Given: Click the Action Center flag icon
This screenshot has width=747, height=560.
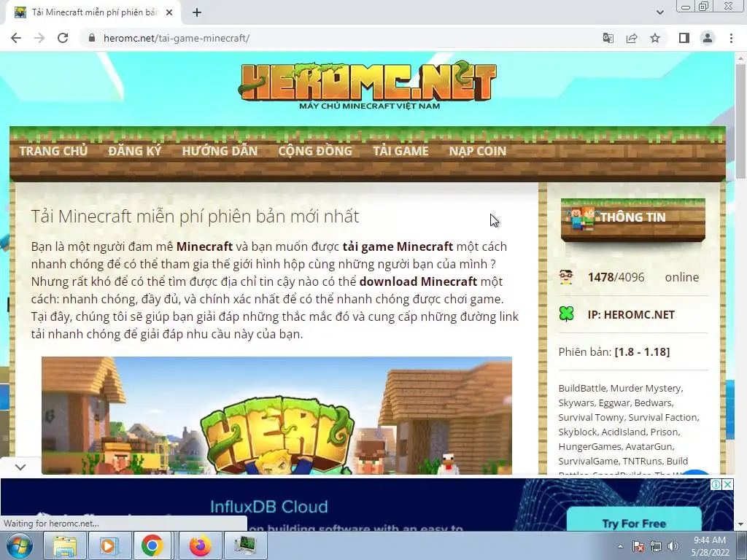Looking at the screenshot, I should 638,546.
